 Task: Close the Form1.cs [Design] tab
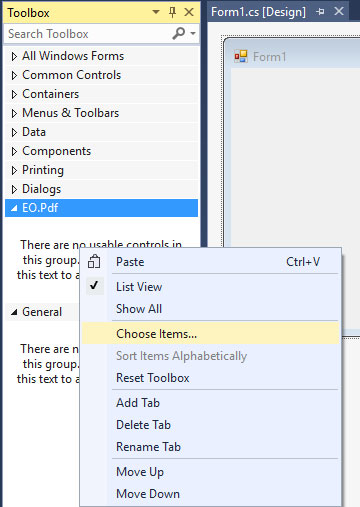(339, 12)
